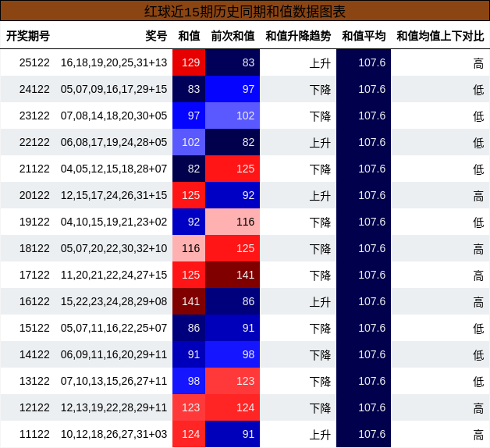490x448 pixels.
Task: Click prize numbers 10,12,18,26,27,31+03
Action: pyautogui.click(x=114, y=435)
